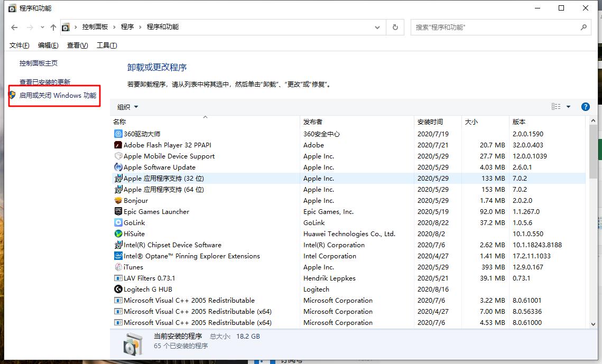Viewport: 602px width, 364px height.
Task: Sort list by 安装时间 column header
Action: (430, 122)
